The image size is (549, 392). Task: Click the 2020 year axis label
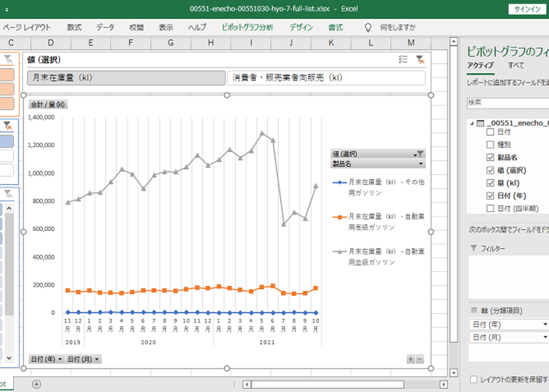(x=149, y=342)
